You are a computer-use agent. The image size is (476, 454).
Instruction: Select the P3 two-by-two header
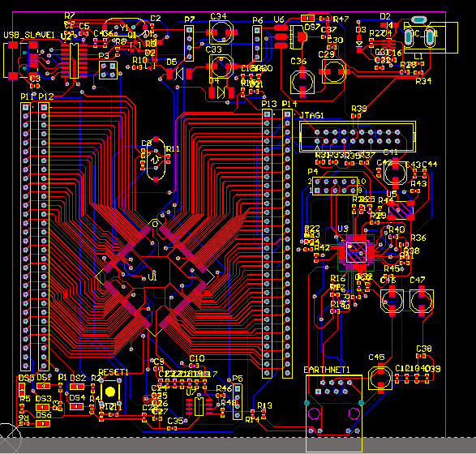click(x=108, y=70)
